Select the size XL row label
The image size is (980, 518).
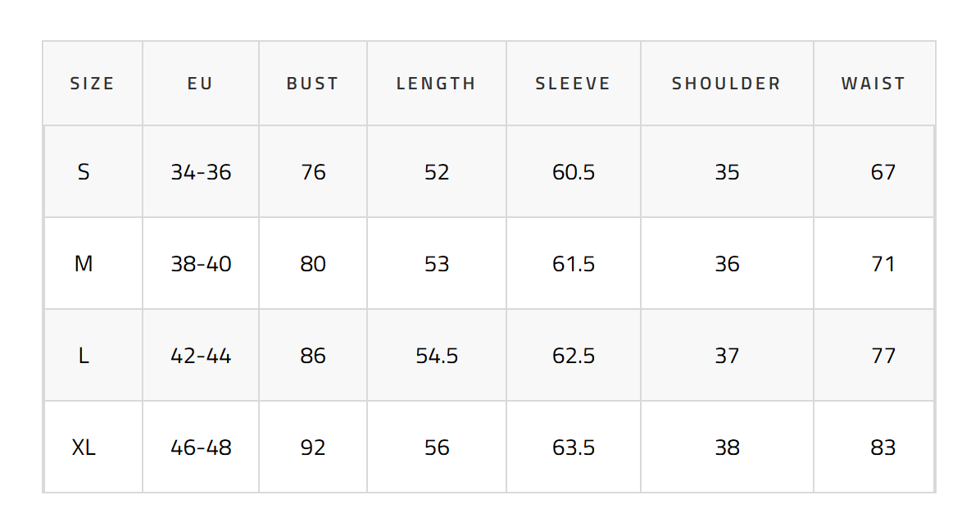point(84,448)
